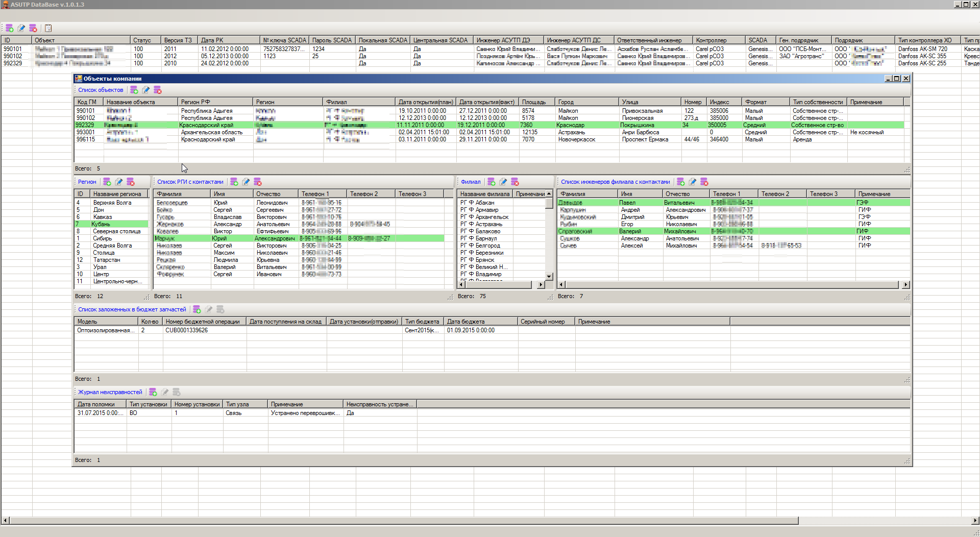Viewport: 980px width, 537px height.
Task: Click add record icon in main toolbar
Action: click(x=9, y=28)
